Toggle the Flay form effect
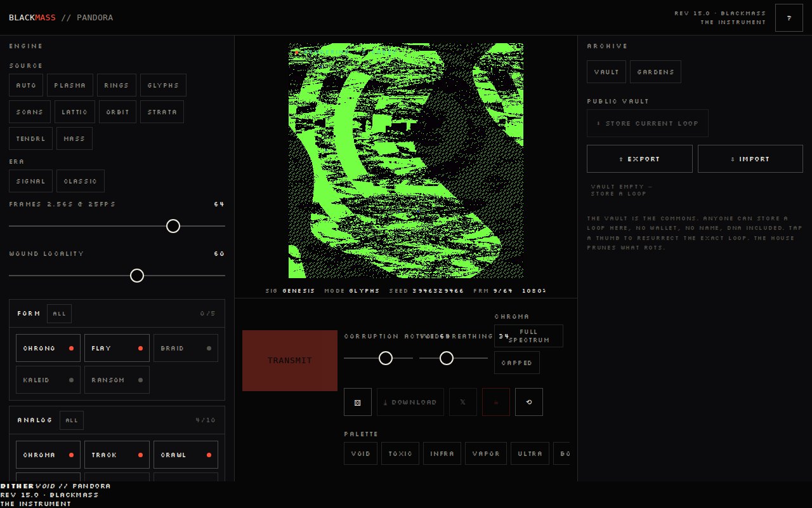812x508 pixels. coord(117,348)
